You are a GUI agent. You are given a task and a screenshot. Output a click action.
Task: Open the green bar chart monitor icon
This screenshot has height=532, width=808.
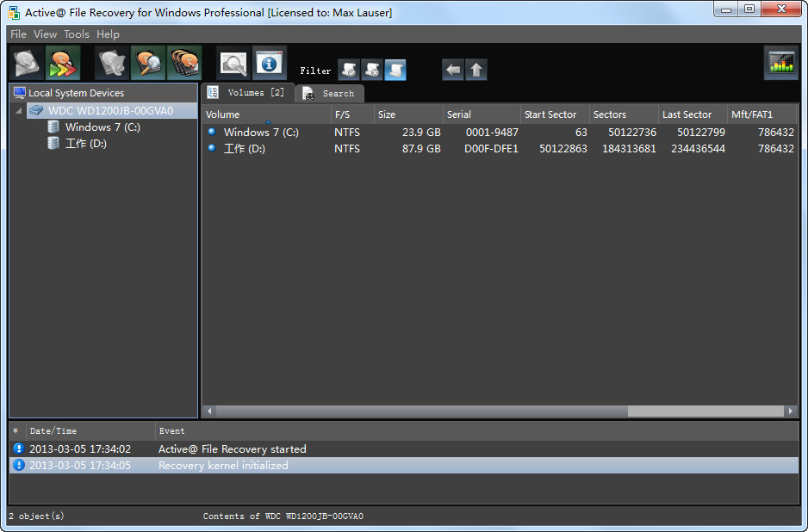coord(781,63)
